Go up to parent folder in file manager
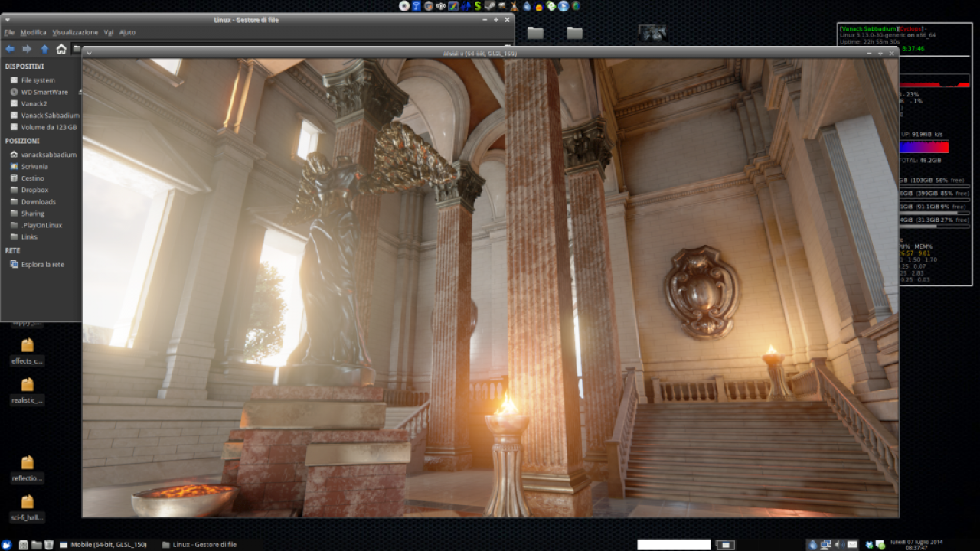The height and width of the screenshot is (551, 980). point(44,49)
